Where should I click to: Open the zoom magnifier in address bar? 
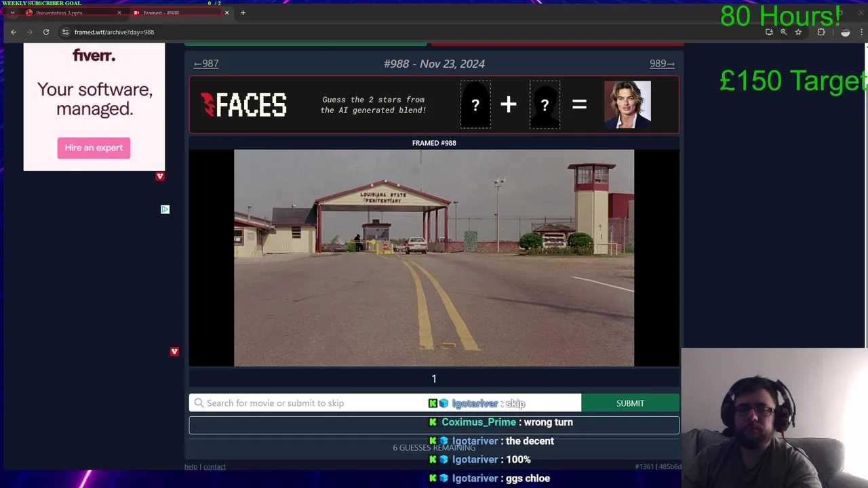point(783,32)
